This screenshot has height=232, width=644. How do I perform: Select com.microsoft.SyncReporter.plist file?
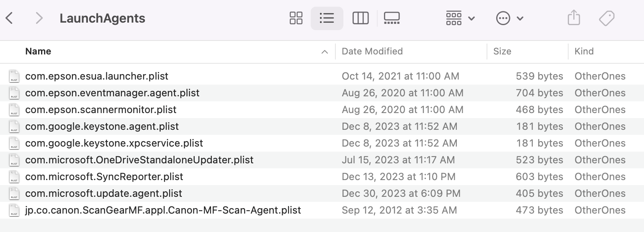(104, 177)
